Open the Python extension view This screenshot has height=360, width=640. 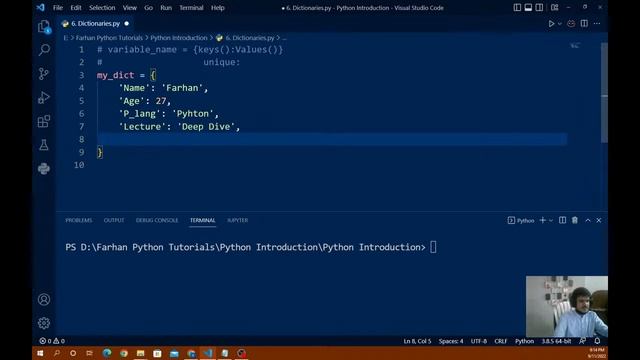pyautogui.click(x=44, y=169)
